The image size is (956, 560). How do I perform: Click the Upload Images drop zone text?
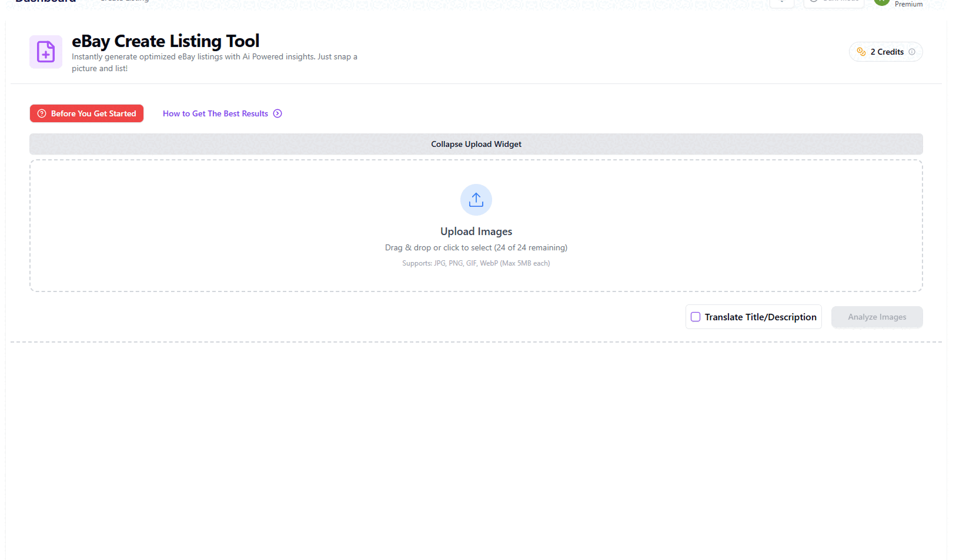(x=476, y=232)
